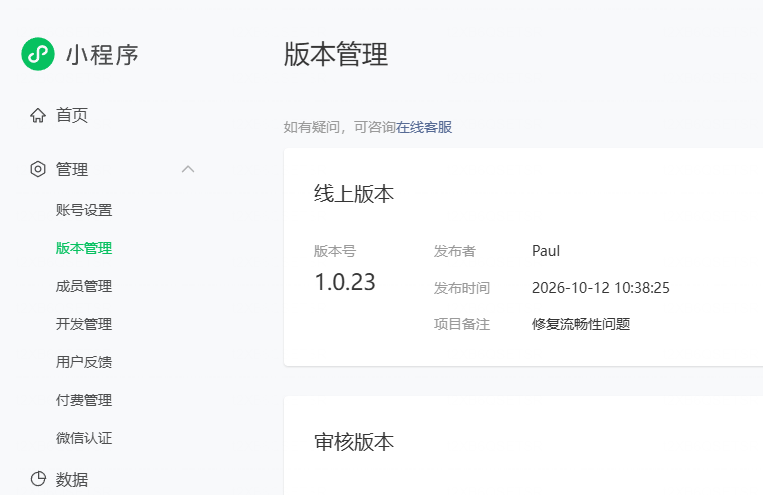The image size is (763, 495).
Task: Click the note 修复流畅性问题
Action: coord(581,324)
